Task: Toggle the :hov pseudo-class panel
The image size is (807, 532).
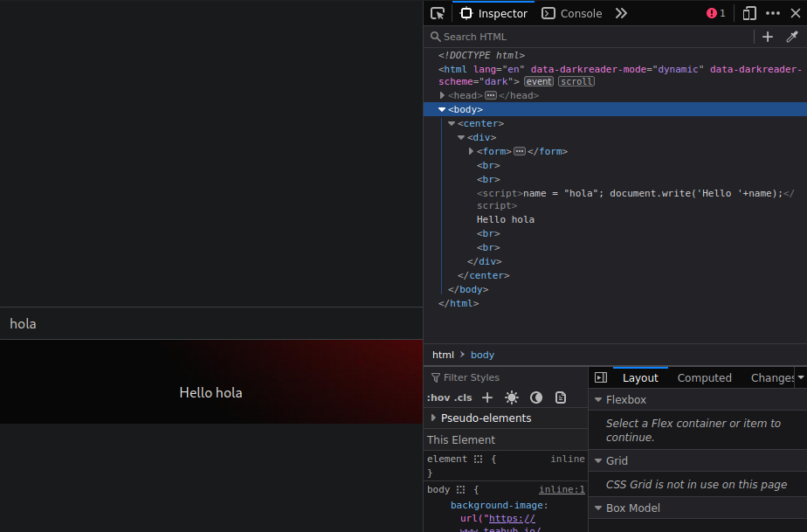Action: click(x=438, y=397)
